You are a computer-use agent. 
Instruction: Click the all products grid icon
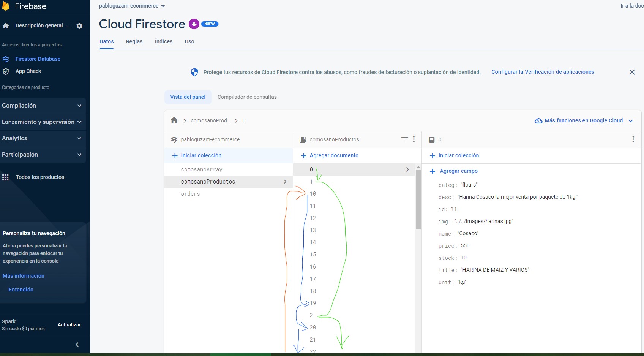(x=5, y=177)
